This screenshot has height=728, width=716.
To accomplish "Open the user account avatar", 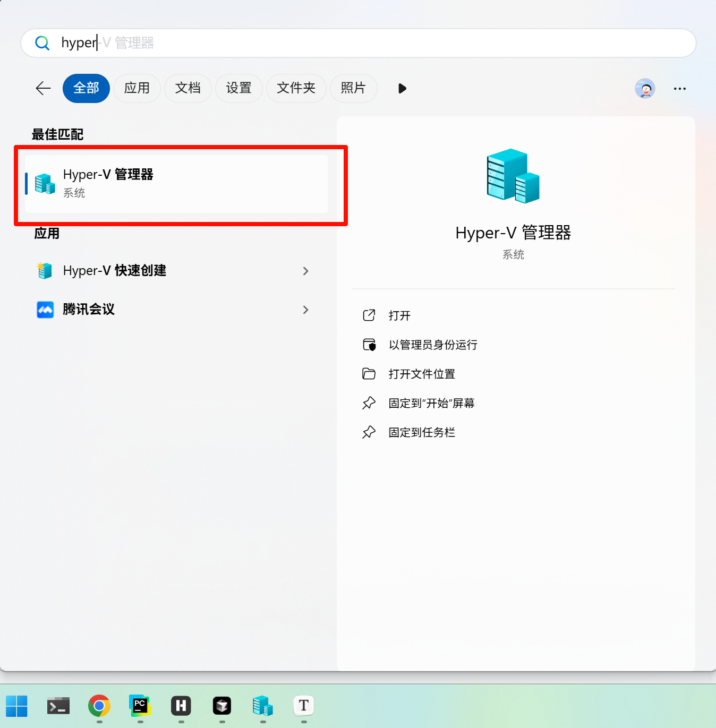I will tap(645, 88).
